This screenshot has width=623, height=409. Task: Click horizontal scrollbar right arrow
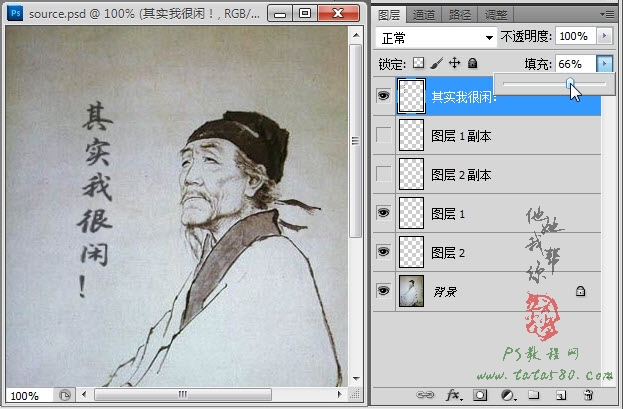click(x=339, y=395)
